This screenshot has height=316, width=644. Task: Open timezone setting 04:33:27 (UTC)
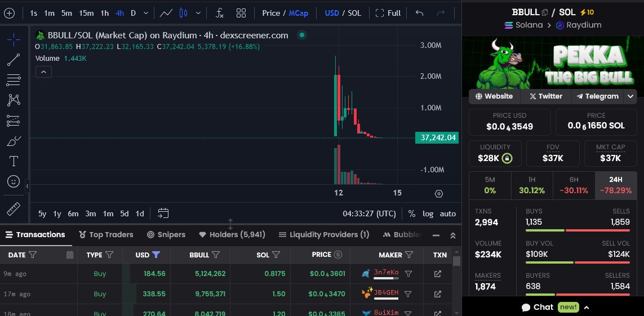click(x=369, y=213)
